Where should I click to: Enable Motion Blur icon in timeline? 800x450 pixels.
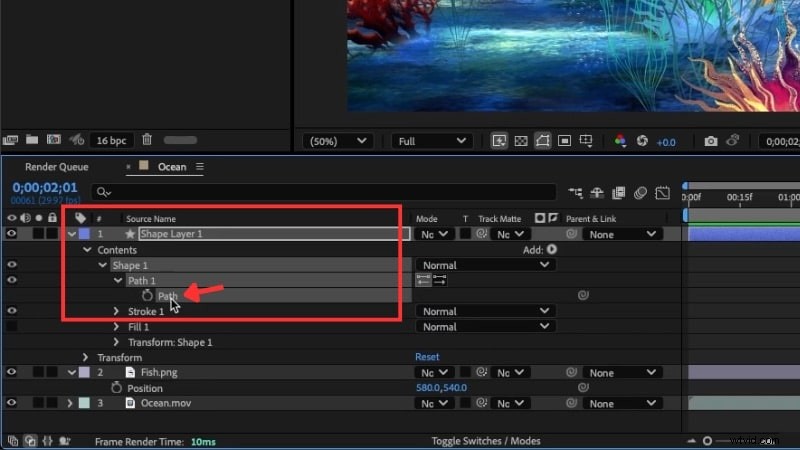640,192
